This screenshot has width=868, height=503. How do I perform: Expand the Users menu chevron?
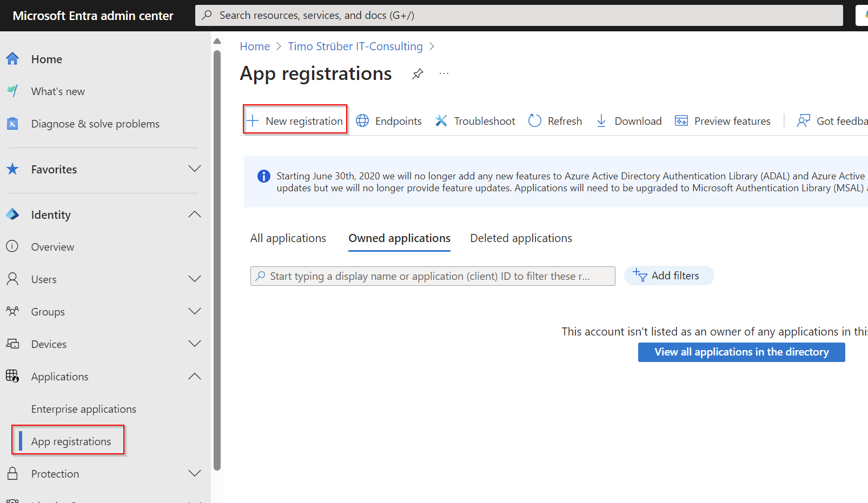coord(194,279)
